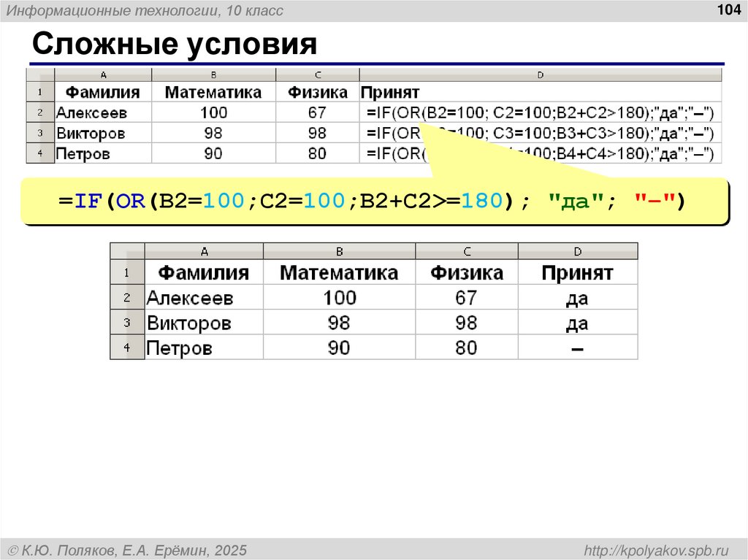The width and height of the screenshot is (748, 560).
Task: Select row 1 header in the bottom spreadsheet
Action: click(x=127, y=272)
